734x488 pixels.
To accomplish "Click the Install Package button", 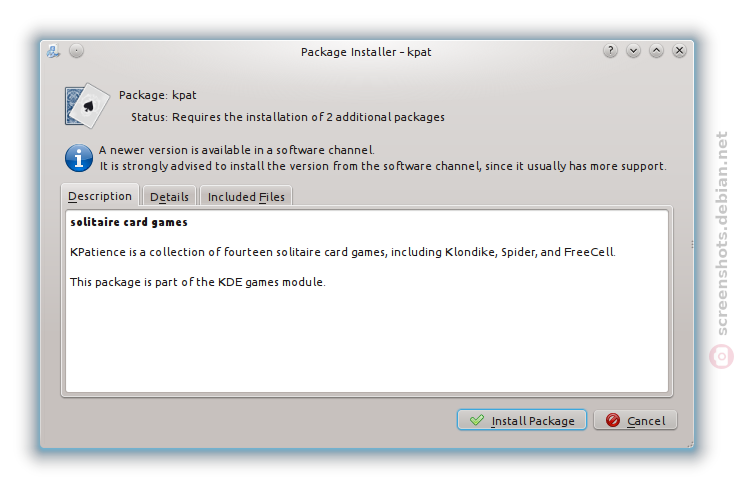I will [521, 420].
